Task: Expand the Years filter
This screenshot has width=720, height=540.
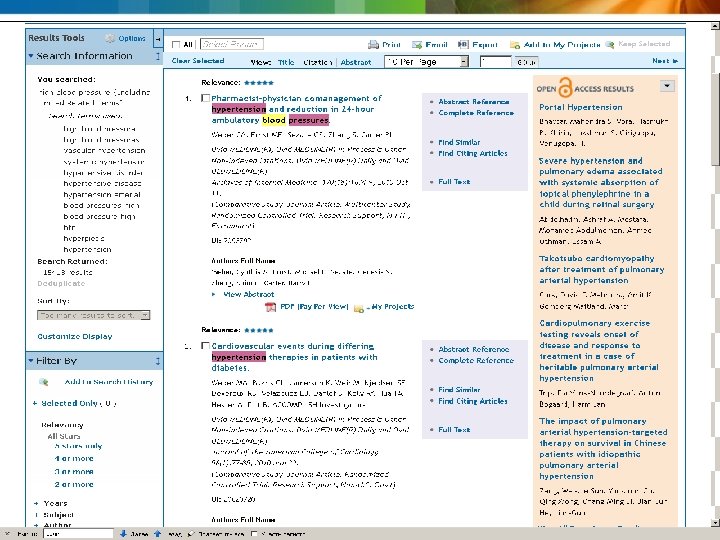Action: [x=36, y=504]
